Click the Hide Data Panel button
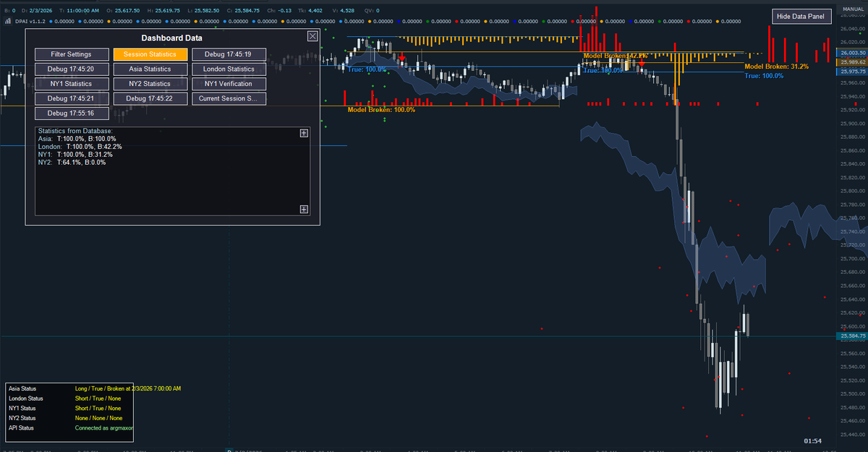868x452 pixels. [801, 15]
